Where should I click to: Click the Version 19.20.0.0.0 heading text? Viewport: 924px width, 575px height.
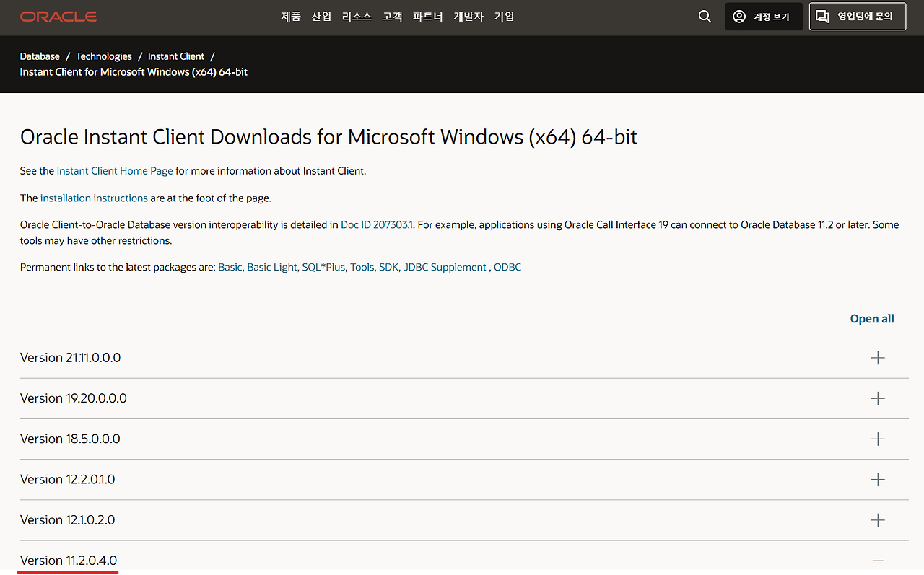[x=74, y=398]
